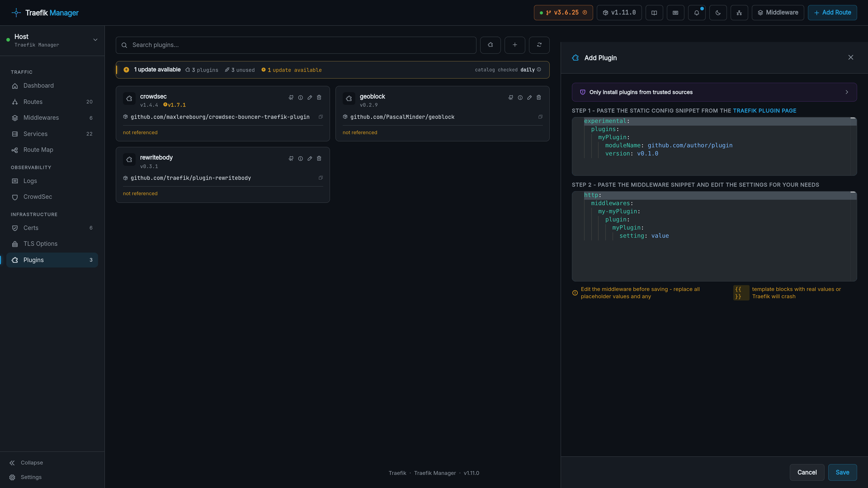Click the crowdsec v1.7.1 update badge
Viewport: 868px width, 488px height.
click(175, 105)
